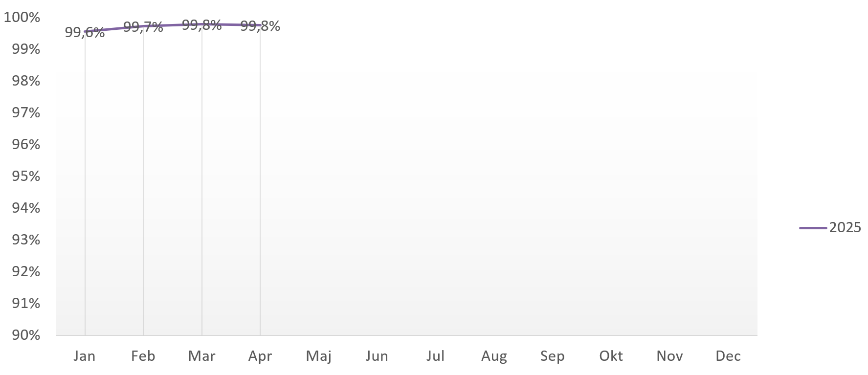Click the 93% y-axis label
The image size is (868, 375).
click(x=26, y=240)
